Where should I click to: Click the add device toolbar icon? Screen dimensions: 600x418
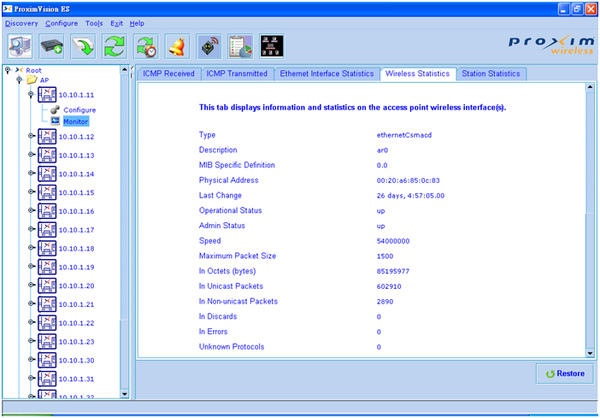click(52, 46)
